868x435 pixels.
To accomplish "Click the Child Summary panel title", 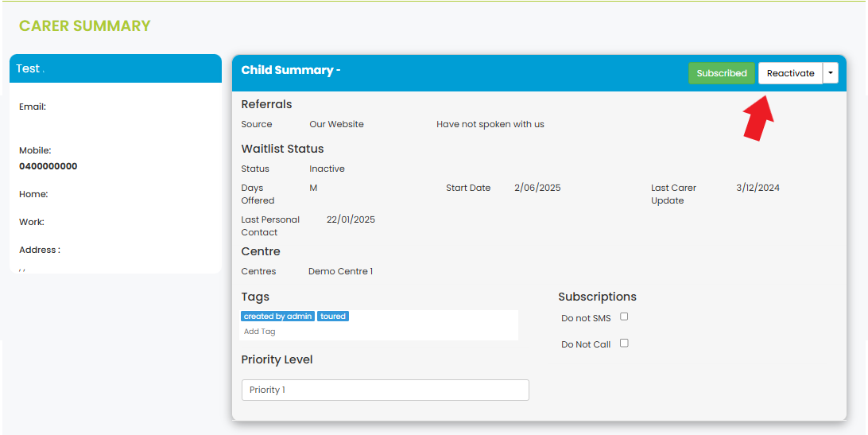I will tap(291, 70).
